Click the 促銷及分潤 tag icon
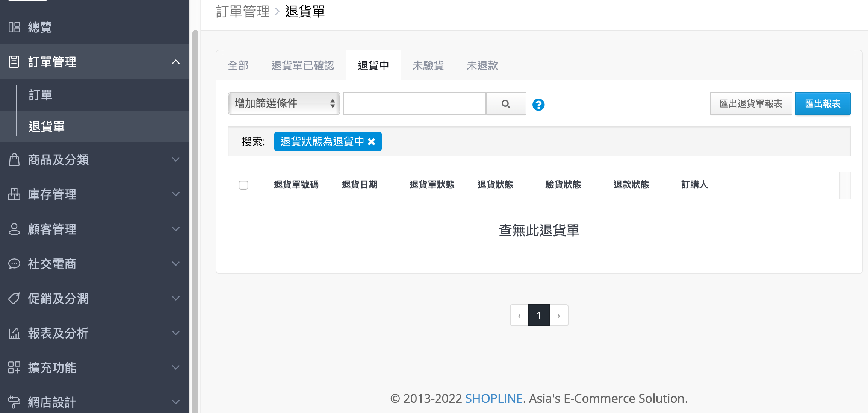This screenshot has width=868, height=413. [x=14, y=298]
